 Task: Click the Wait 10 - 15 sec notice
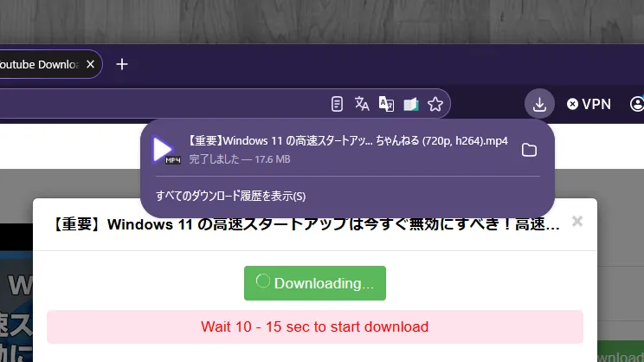[315, 326]
